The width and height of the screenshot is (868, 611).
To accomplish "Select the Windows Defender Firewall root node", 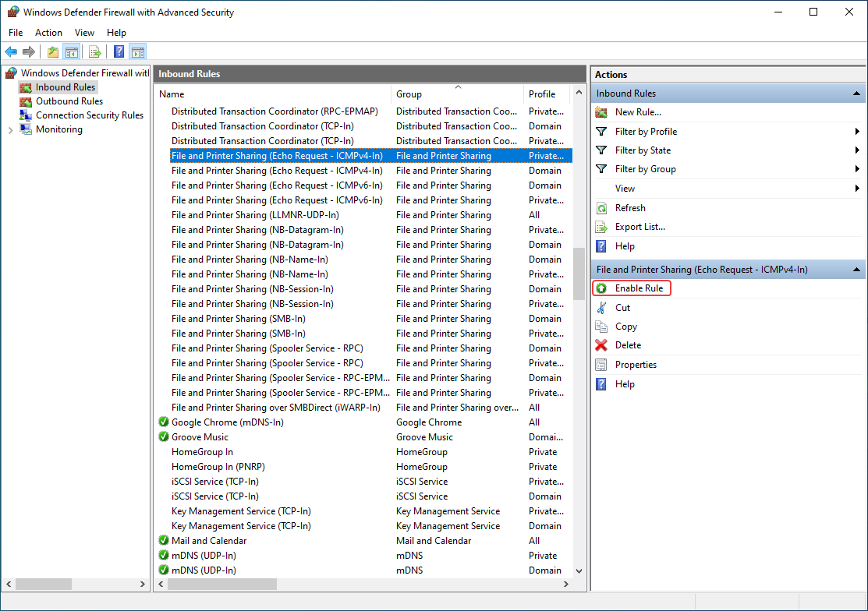I will [84, 73].
